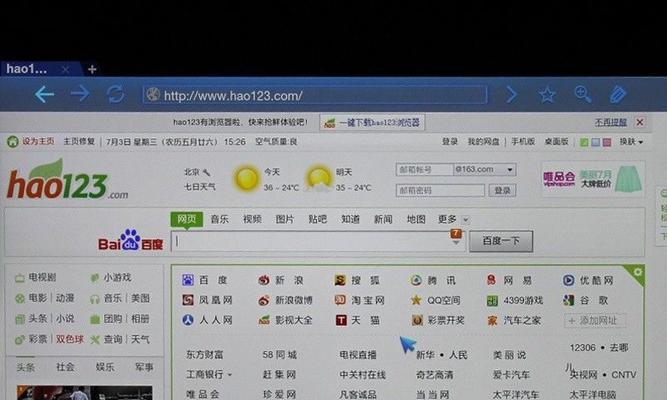Click the 登录 link in top bar
Image resolution: width=667 pixels, height=400 pixels.
pyautogui.click(x=450, y=141)
